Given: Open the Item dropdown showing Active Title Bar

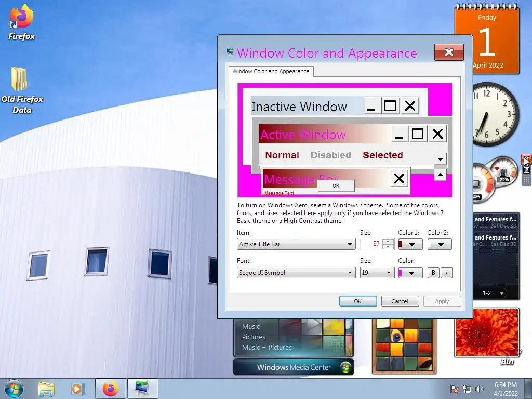Looking at the screenshot, I should tap(296, 244).
